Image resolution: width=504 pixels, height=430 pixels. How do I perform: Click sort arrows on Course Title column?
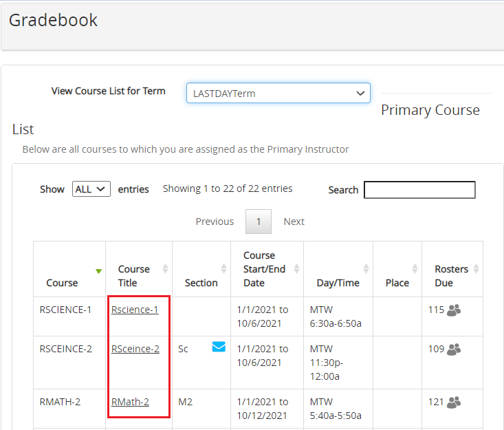(x=165, y=269)
